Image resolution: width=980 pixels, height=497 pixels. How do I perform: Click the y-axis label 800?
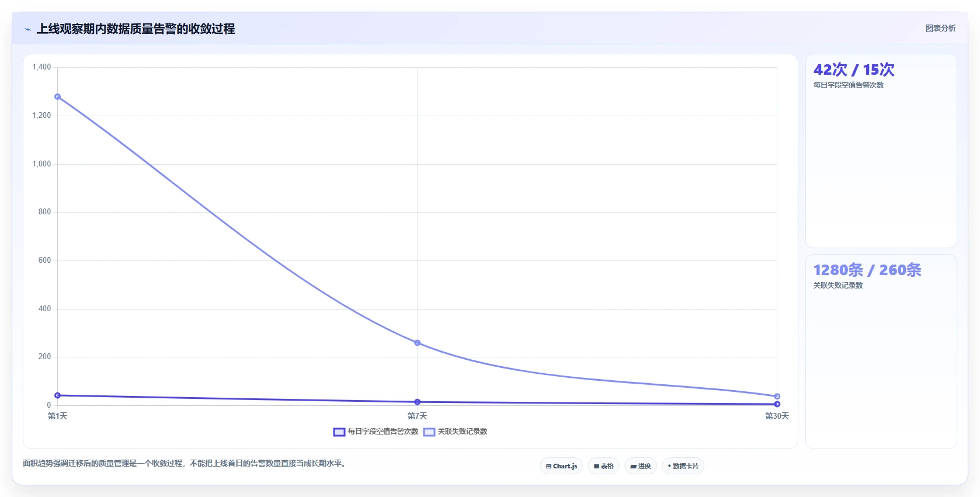point(44,212)
